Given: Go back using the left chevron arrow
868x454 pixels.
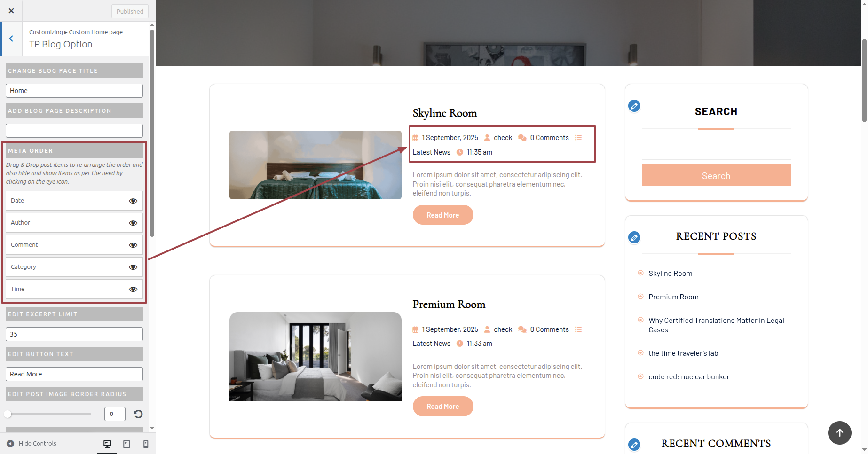Looking at the screenshot, I should tap(11, 39).
